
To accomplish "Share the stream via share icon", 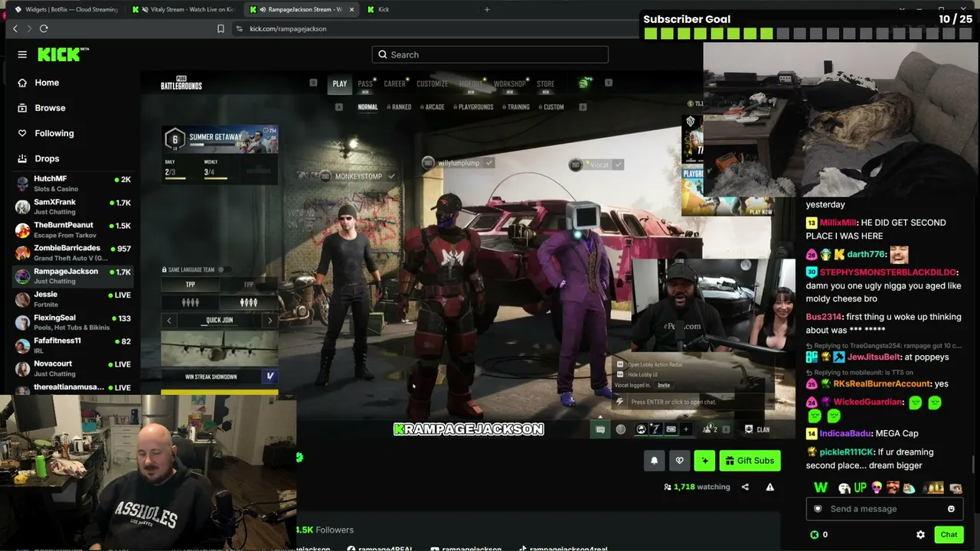I will 745,487.
